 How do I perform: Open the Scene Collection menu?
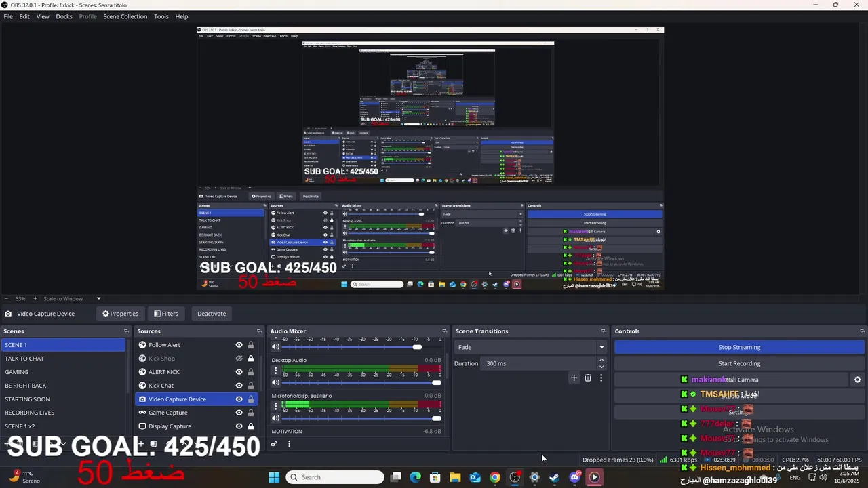(x=125, y=16)
